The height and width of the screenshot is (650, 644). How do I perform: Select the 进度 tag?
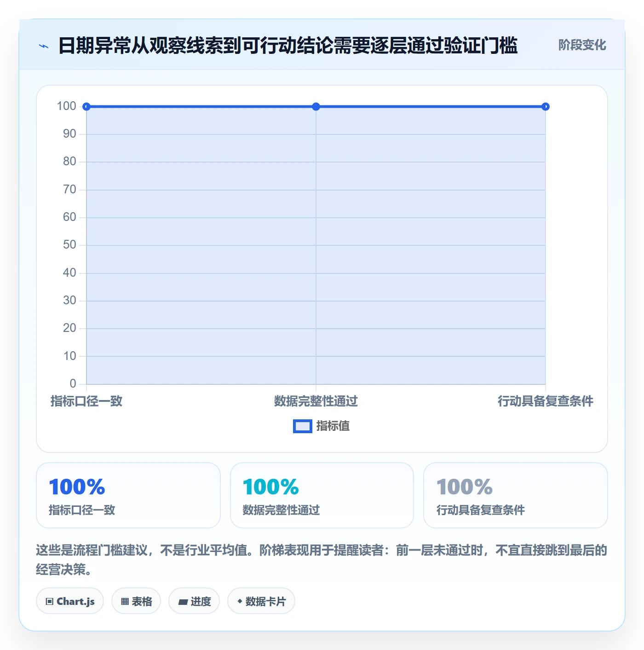[194, 601]
